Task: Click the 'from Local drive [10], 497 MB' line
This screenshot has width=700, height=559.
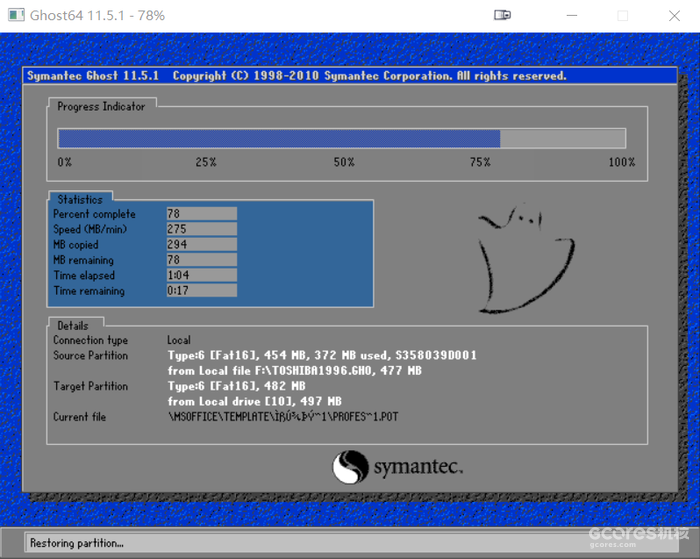Action: [x=254, y=401]
